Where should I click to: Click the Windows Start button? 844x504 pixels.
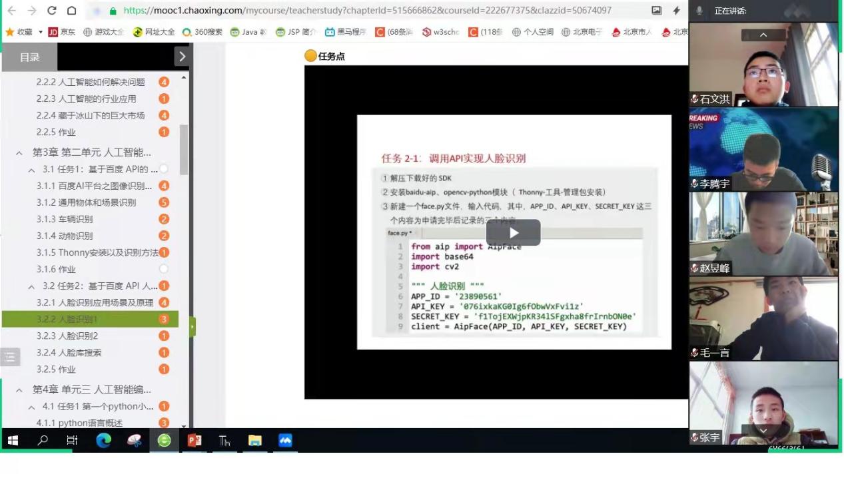13,440
